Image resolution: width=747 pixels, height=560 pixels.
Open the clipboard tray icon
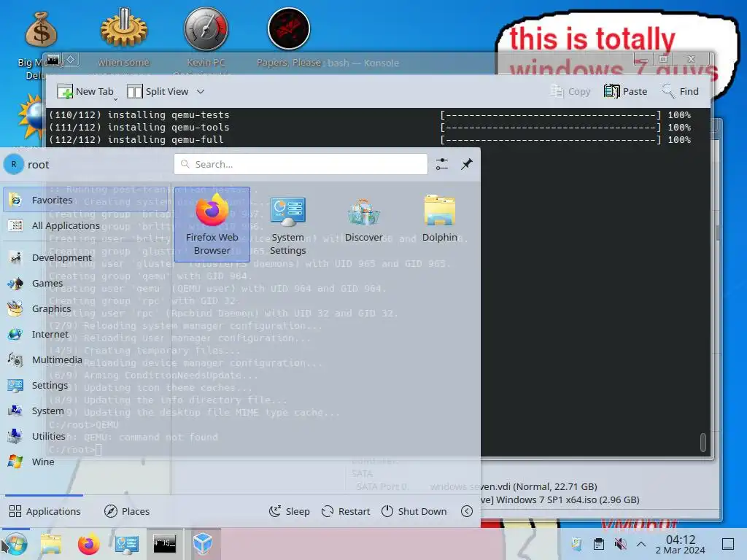tap(599, 544)
